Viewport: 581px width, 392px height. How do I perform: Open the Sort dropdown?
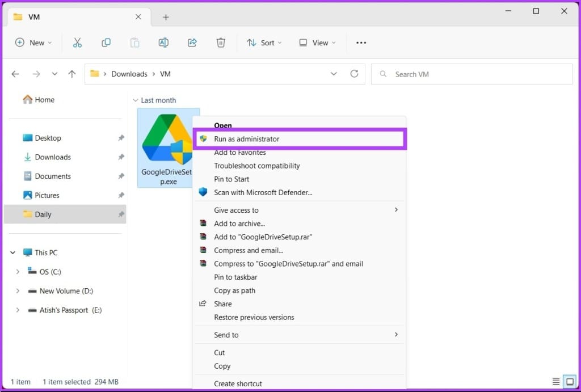pyautogui.click(x=264, y=43)
